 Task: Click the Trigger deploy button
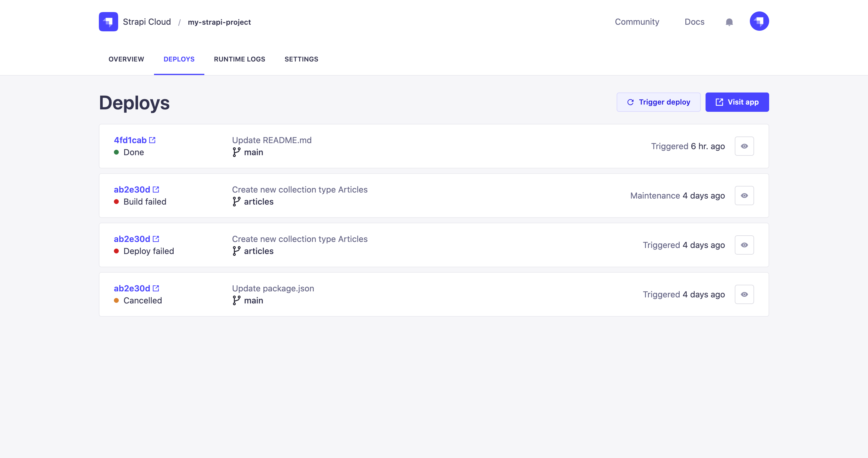[658, 102]
